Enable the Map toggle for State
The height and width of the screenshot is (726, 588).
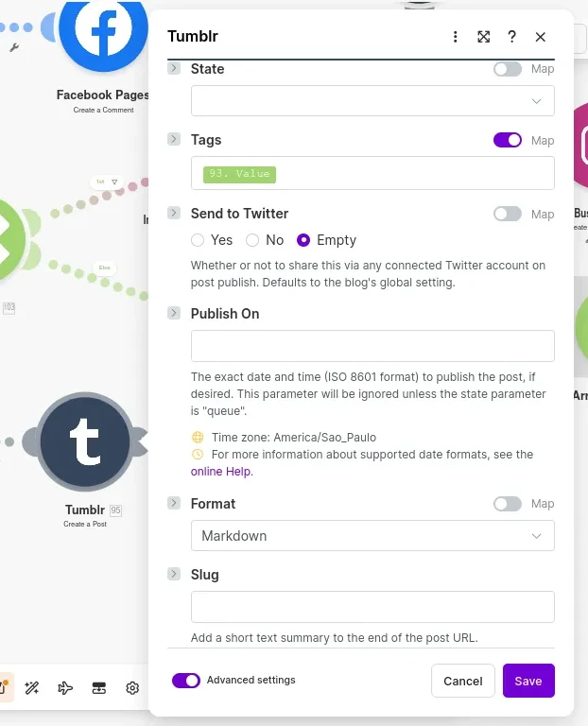(507, 69)
